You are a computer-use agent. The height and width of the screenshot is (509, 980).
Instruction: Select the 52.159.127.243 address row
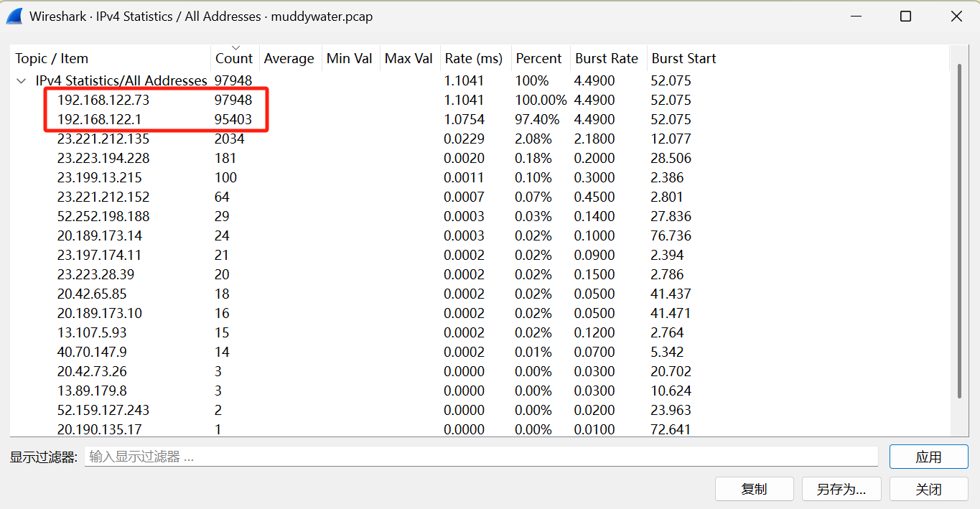(480, 410)
